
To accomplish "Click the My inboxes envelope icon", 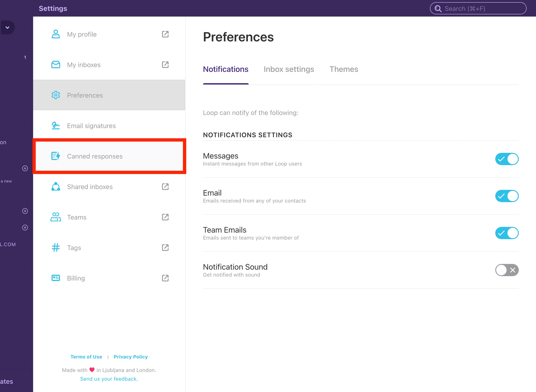I will [x=56, y=64].
